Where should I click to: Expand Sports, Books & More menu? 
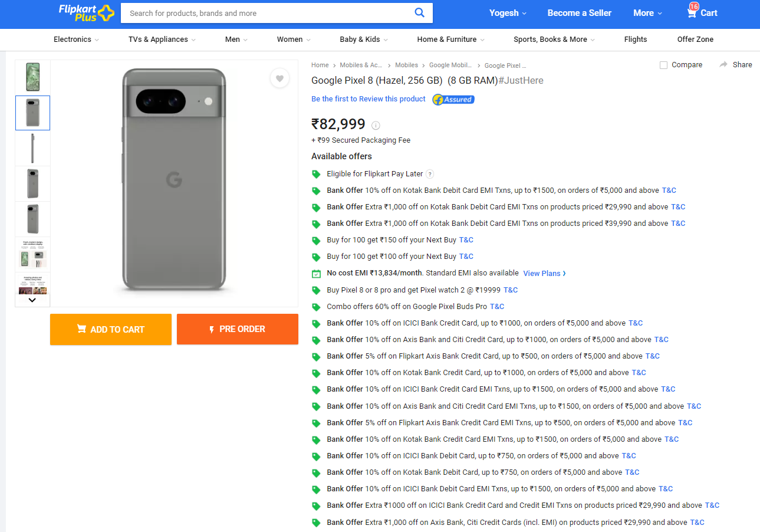click(554, 40)
